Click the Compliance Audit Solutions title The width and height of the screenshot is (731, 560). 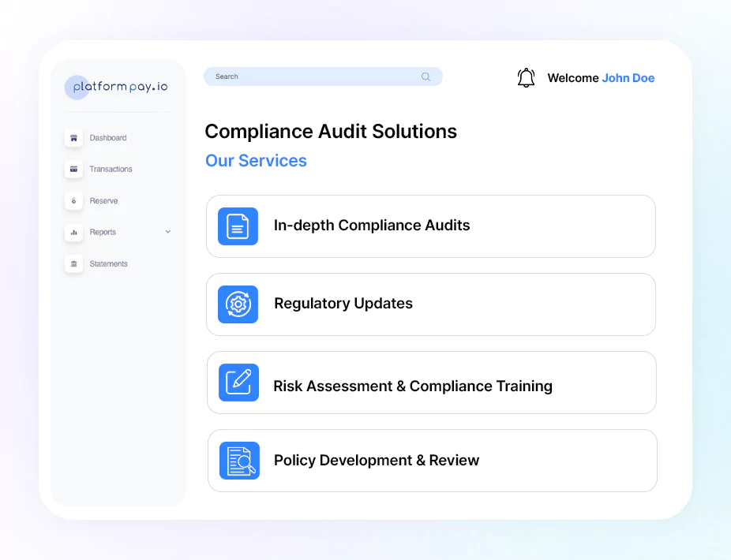click(x=331, y=132)
